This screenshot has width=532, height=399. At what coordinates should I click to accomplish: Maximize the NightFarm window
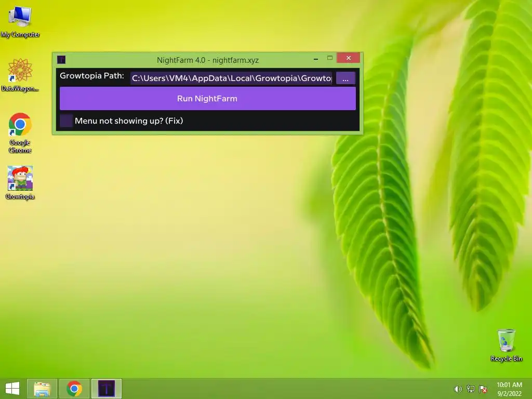330,58
